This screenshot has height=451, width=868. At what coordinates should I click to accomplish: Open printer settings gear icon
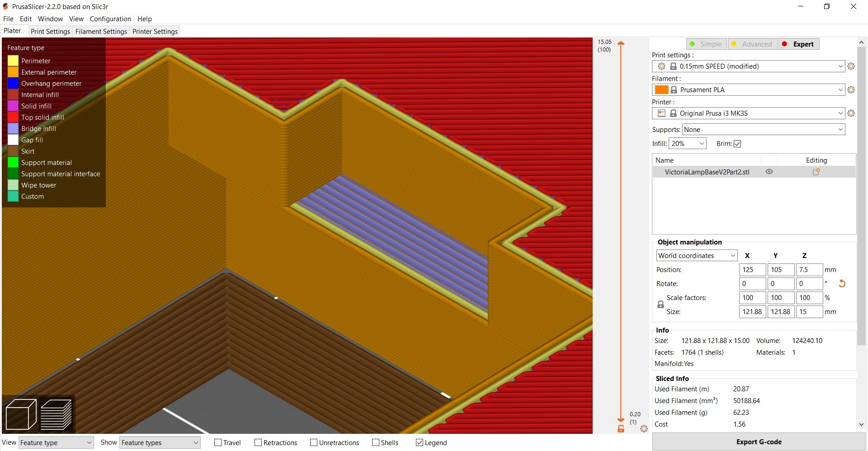(x=851, y=113)
